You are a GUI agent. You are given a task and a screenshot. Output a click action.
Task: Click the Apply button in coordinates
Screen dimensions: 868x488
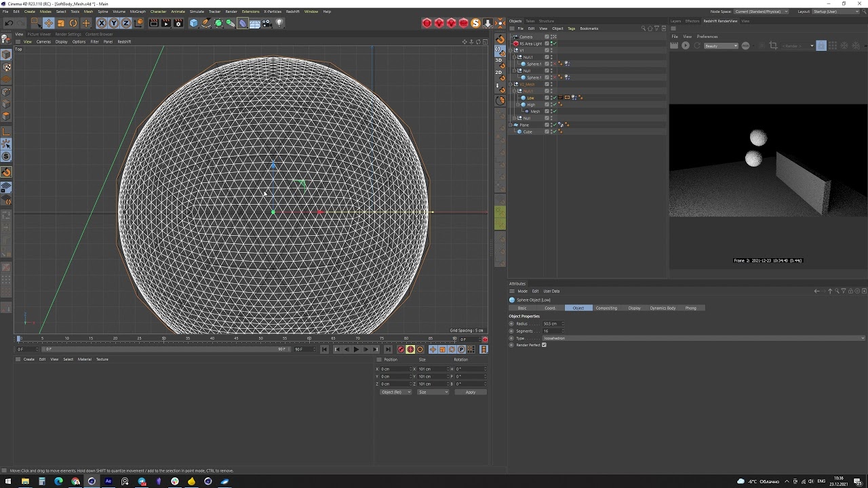(471, 392)
